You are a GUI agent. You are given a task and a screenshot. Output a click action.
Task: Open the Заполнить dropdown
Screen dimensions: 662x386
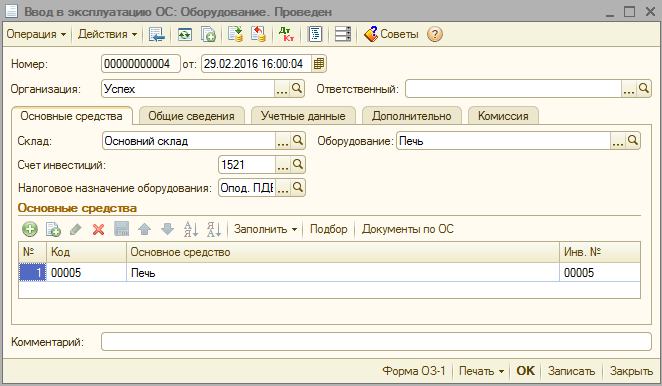tap(266, 229)
